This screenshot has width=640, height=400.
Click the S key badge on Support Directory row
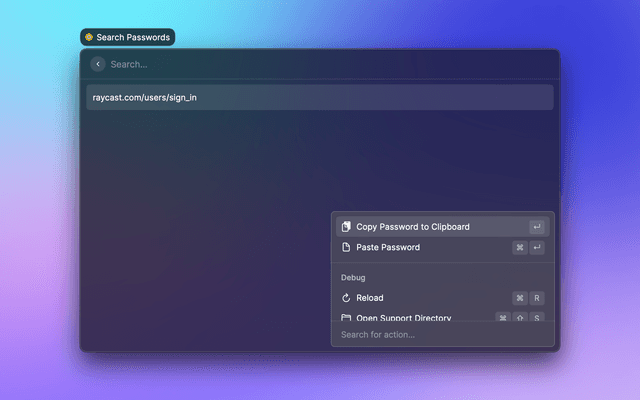537,318
